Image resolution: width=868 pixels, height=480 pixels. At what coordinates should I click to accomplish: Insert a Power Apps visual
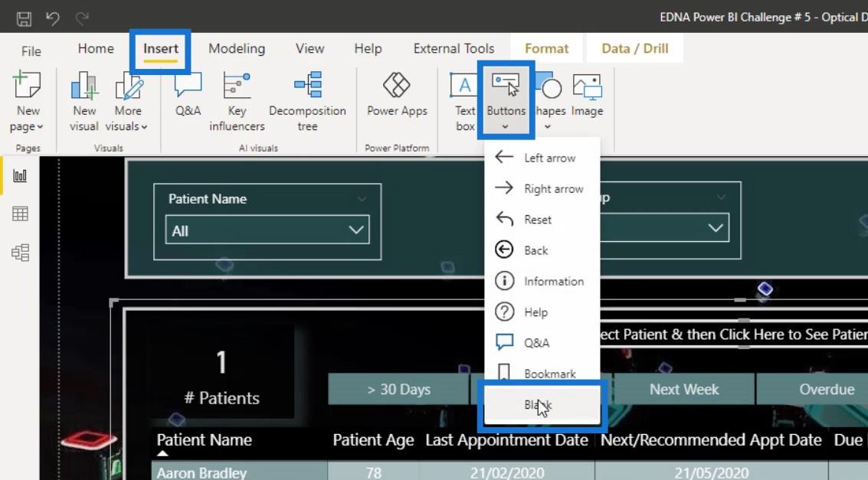point(397,94)
